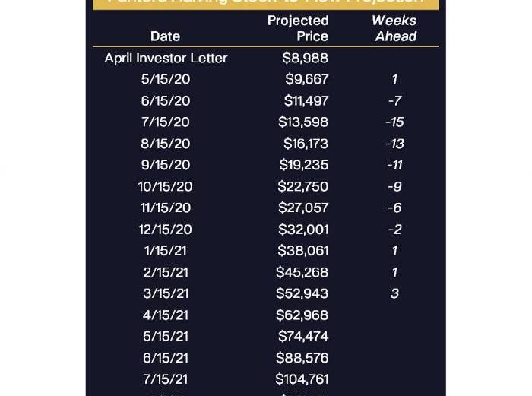532x396 pixels.
Task: Click the 8/15/20 date entry
Action: point(166,144)
